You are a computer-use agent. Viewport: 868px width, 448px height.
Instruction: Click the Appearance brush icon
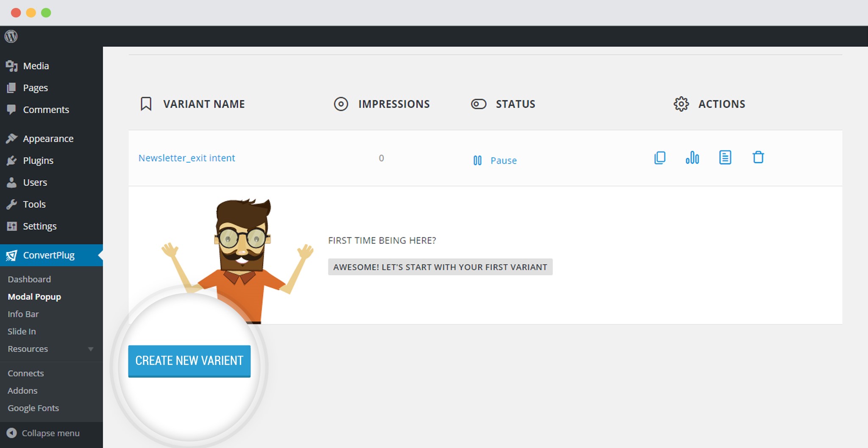point(12,139)
